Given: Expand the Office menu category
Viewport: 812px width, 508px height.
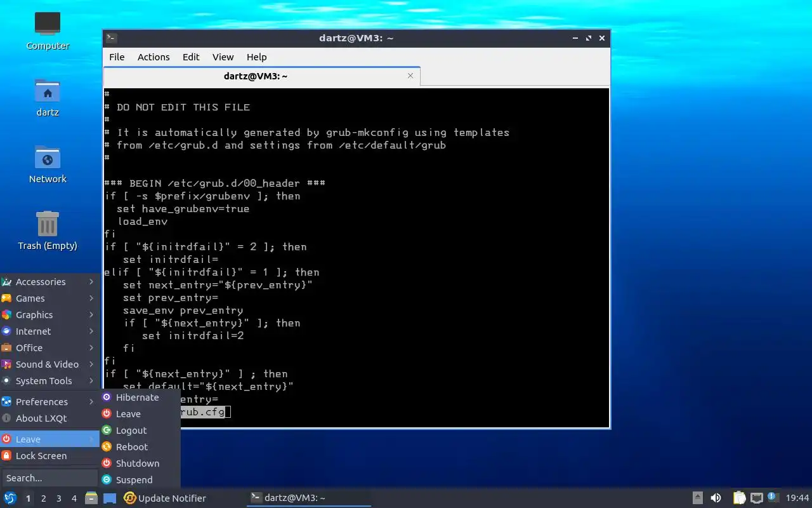Looking at the screenshot, I should pyautogui.click(x=49, y=348).
